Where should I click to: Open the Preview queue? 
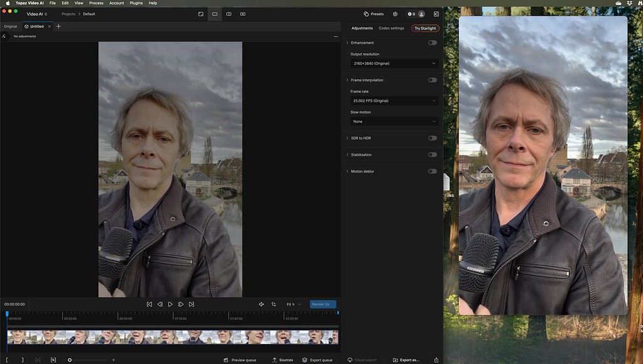[240, 360]
